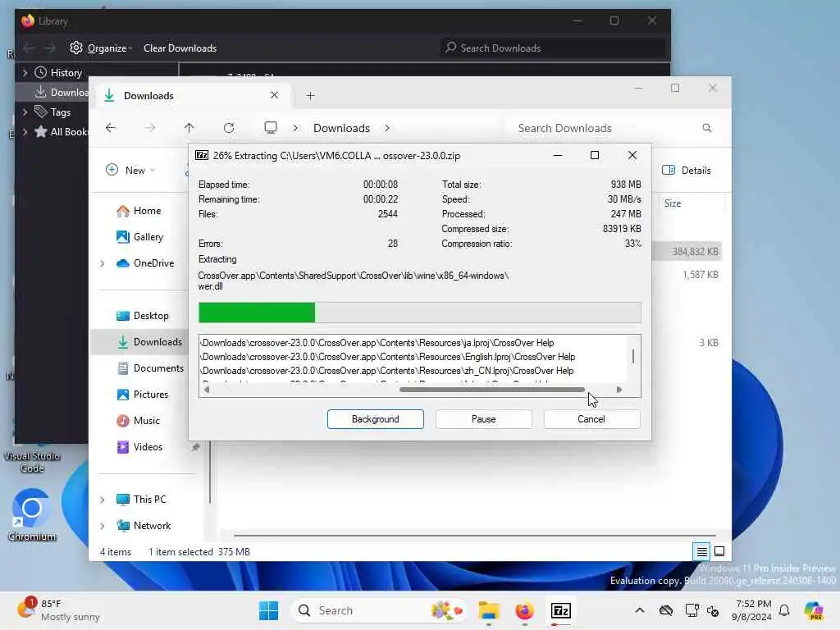The image size is (840, 630).
Task: Go up one folder level in Explorer
Action: pos(189,127)
